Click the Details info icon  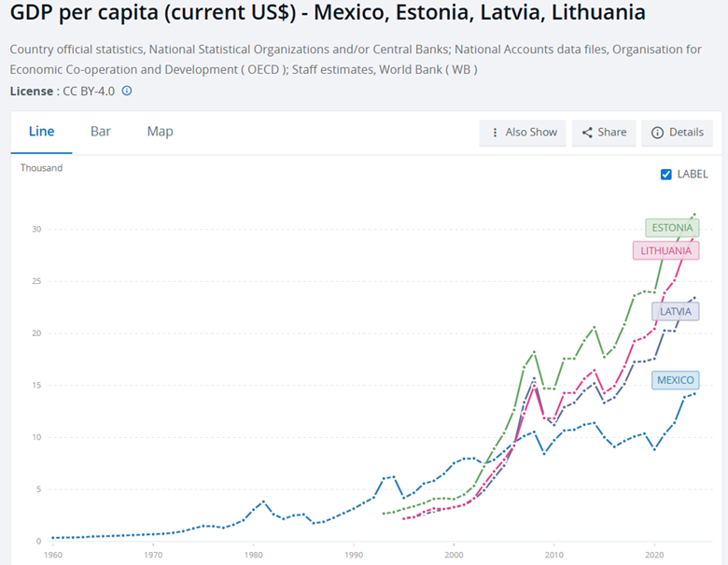tap(657, 133)
